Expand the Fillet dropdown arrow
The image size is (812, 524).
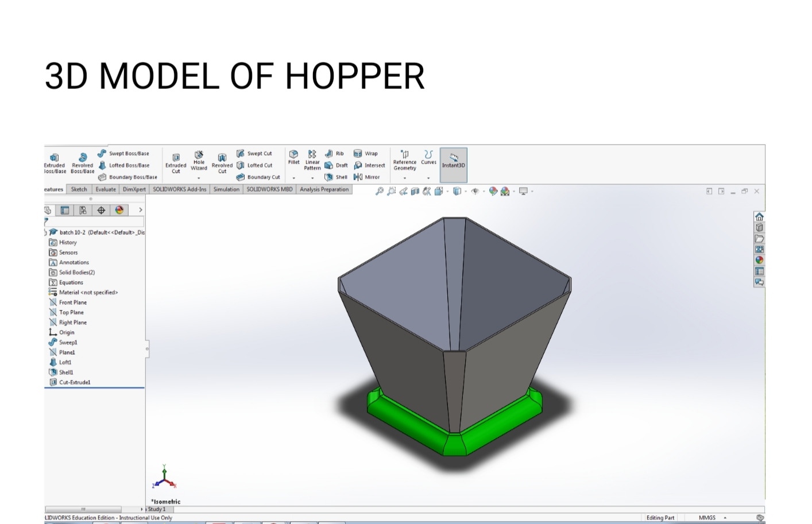[x=293, y=178]
